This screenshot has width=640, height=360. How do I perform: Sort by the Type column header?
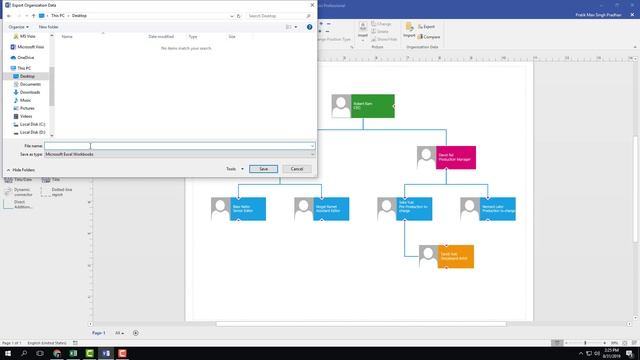(x=193, y=37)
